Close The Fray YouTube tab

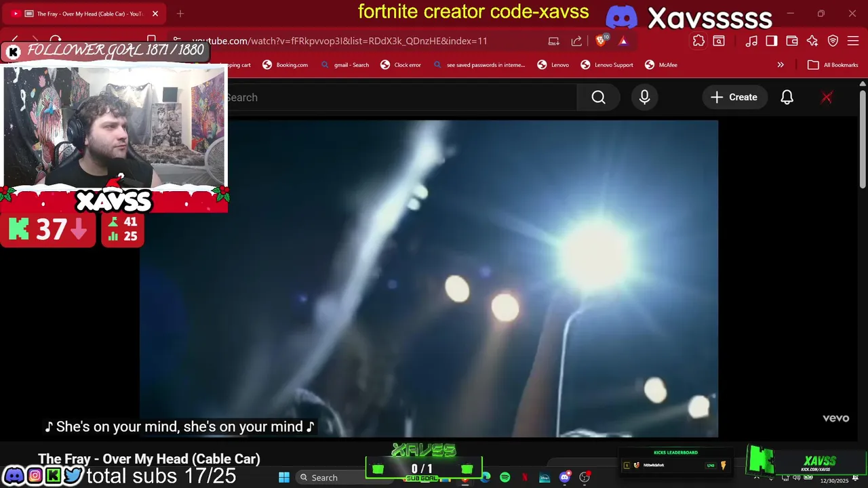pos(155,14)
